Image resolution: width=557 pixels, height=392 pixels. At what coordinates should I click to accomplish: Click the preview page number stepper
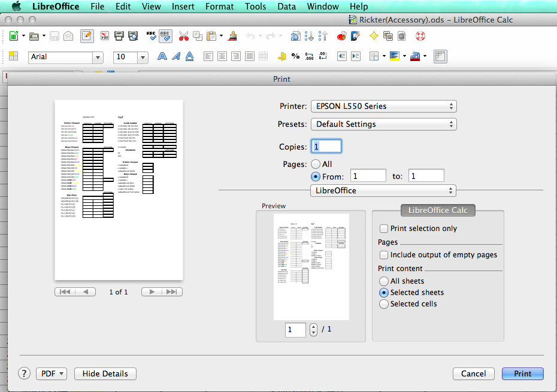pos(313,330)
